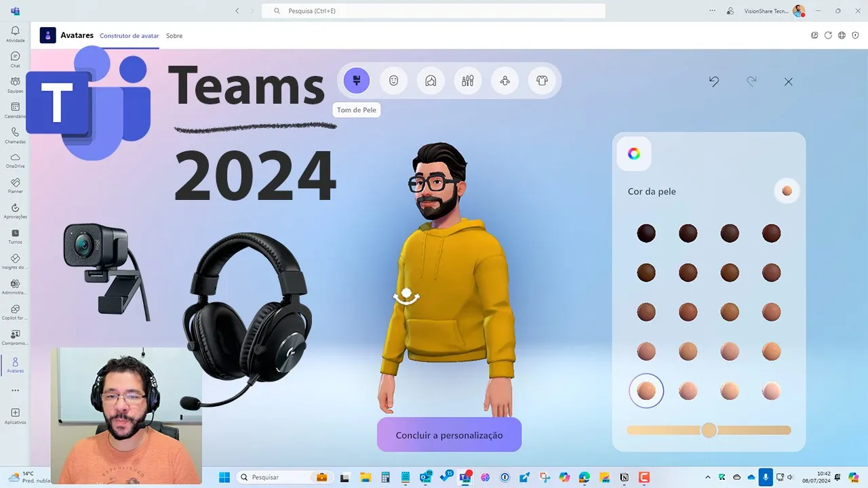Open Chat in the Teams sidebar
Screen dimensions: 868x488
pos(15,60)
